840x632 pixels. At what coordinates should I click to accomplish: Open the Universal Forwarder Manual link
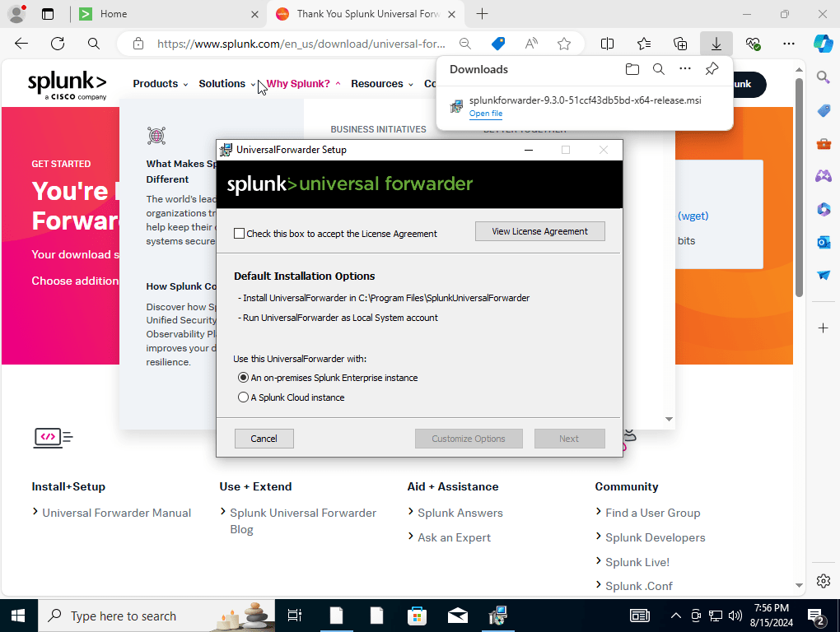point(116,513)
